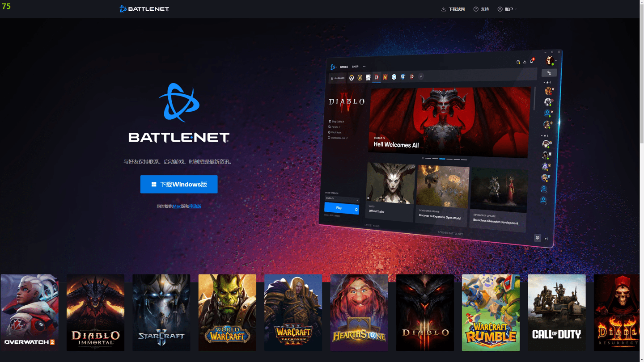Click the notification bell icon in app preview
Image resolution: width=644 pixels, height=362 pixels.
coord(532,61)
